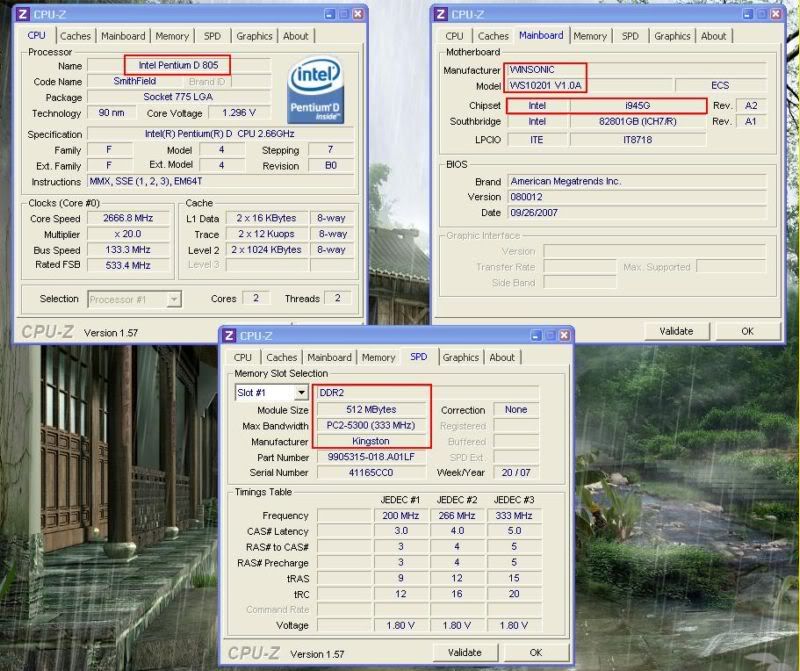Click Max Bandwidth value PC2-5300 (333 MHz)
The height and width of the screenshot is (671, 800).
[x=371, y=426]
